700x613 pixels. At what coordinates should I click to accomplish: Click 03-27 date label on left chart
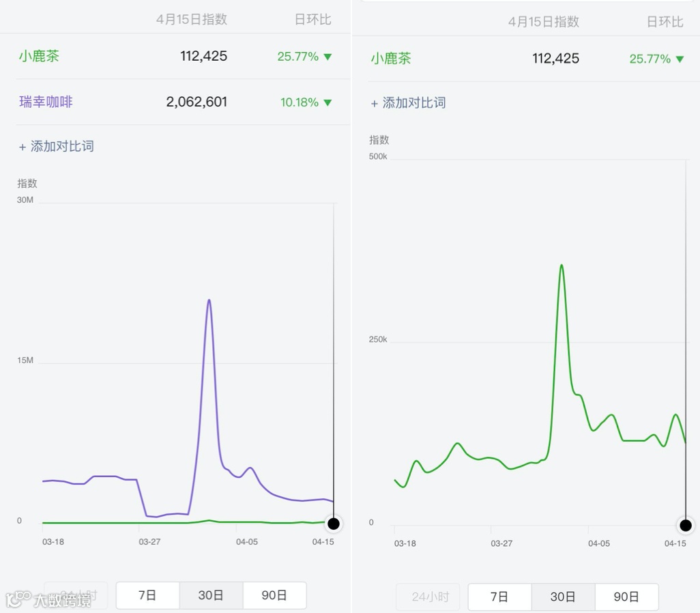(149, 541)
